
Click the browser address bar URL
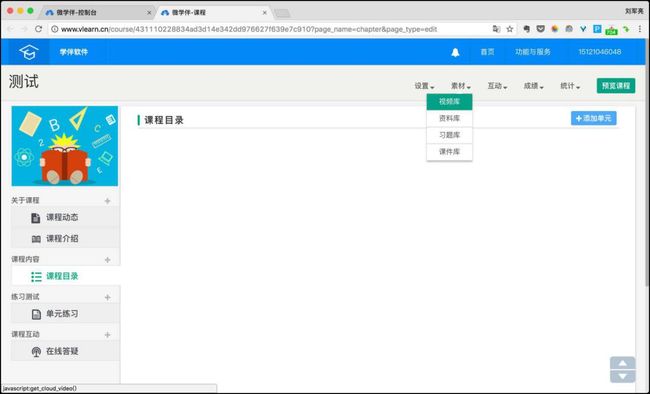coord(249,29)
